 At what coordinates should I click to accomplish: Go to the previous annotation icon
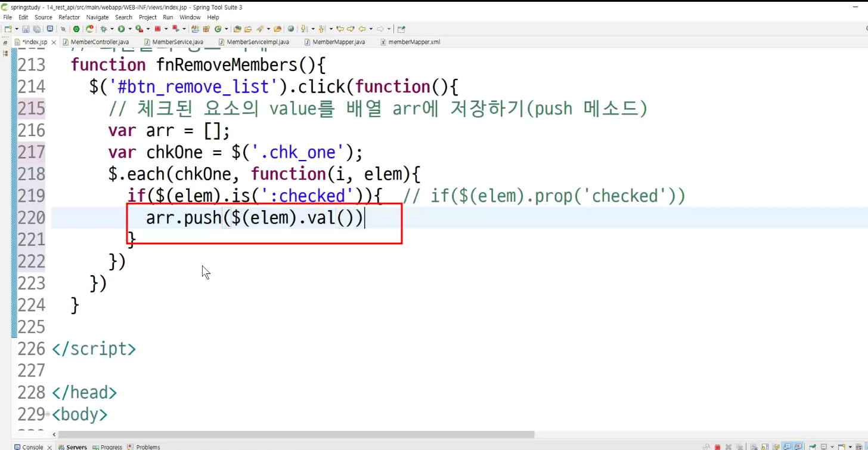[322, 29]
